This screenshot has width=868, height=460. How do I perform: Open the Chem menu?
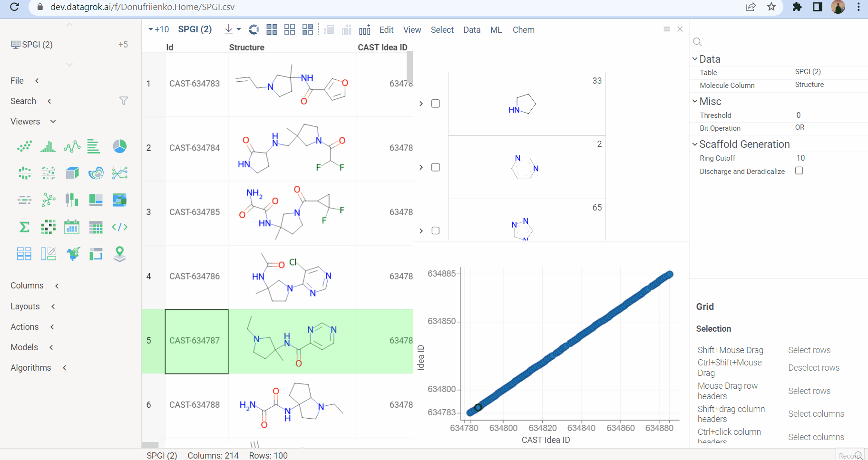click(x=523, y=29)
